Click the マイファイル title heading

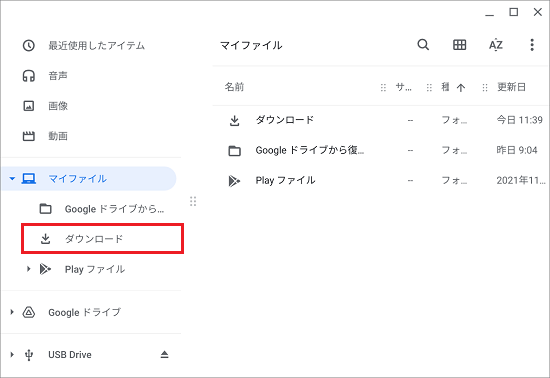pos(251,45)
